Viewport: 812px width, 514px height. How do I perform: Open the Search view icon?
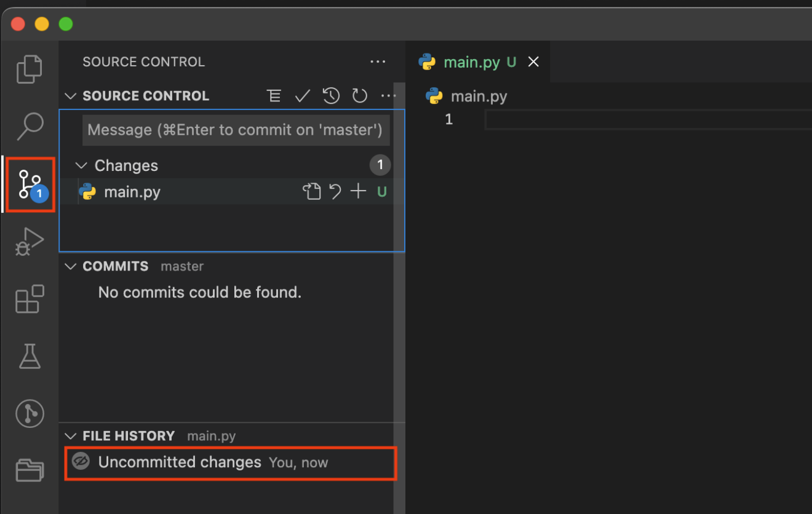30,127
